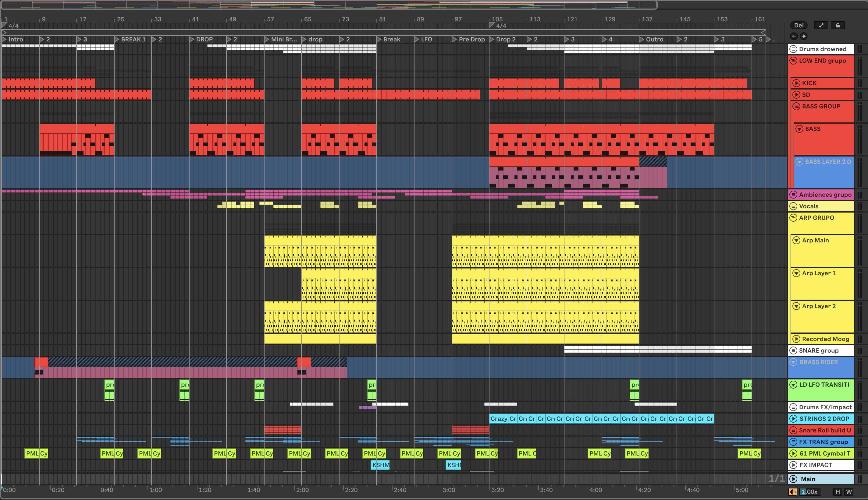This screenshot has height=500, width=868.
Task: Select the Pre Drop locator
Action: click(471, 40)
